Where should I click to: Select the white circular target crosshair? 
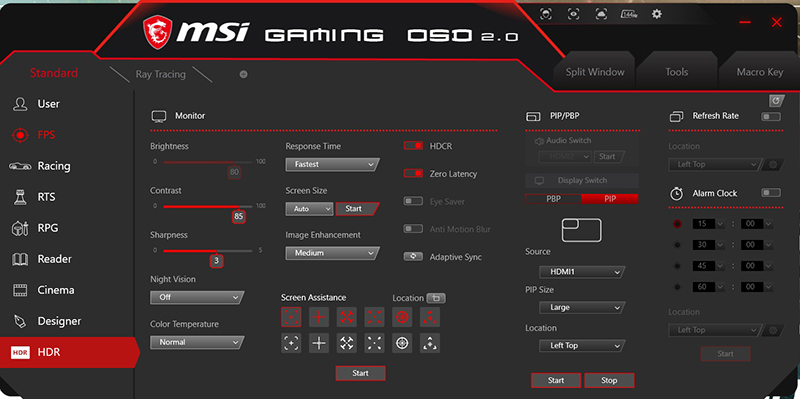[402, 343]
